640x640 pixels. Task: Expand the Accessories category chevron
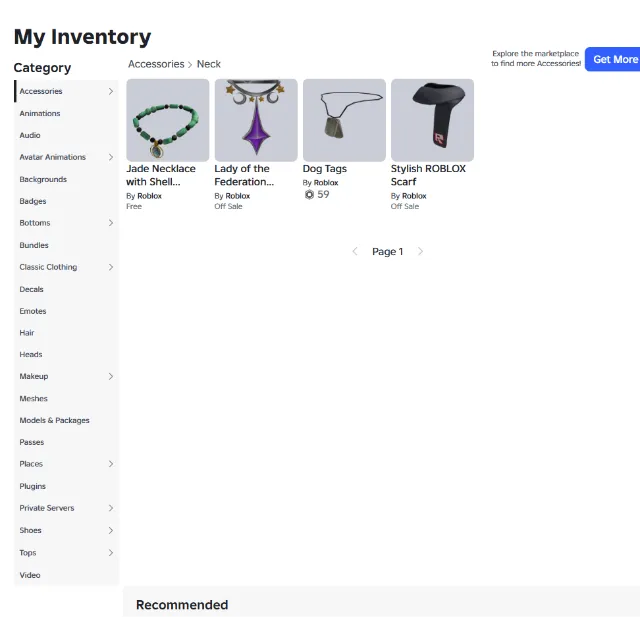click(111, 91)
